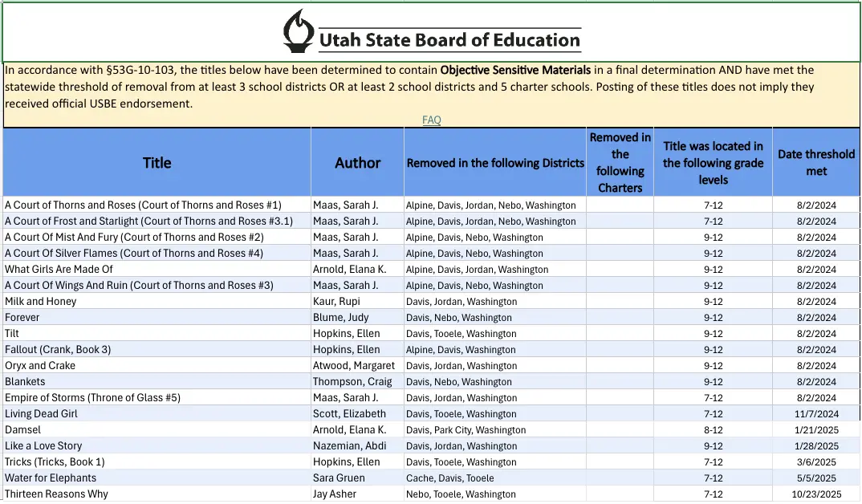Select the 10/23/2025 date cell
862x504 pixels.
click(816, 494)
